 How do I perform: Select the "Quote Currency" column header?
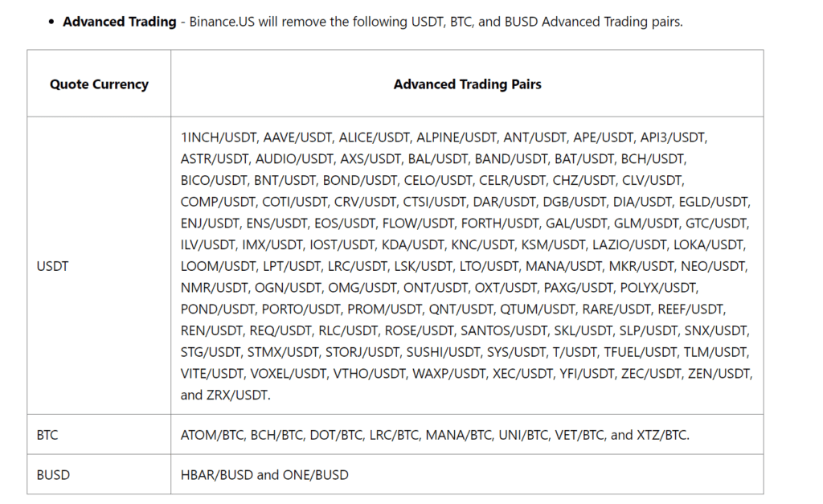coord(99,84)
